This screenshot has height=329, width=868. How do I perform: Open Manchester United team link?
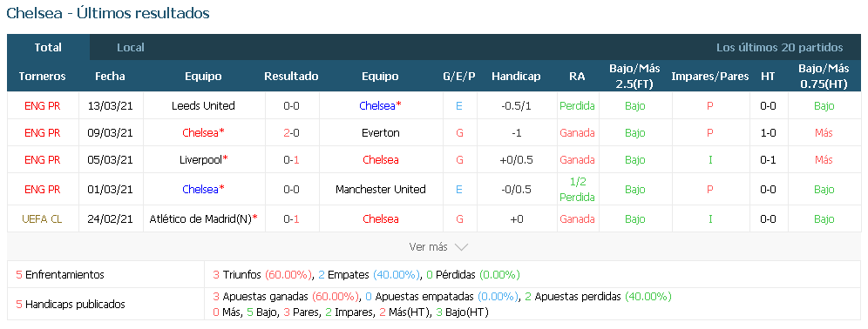pos(380,189)
